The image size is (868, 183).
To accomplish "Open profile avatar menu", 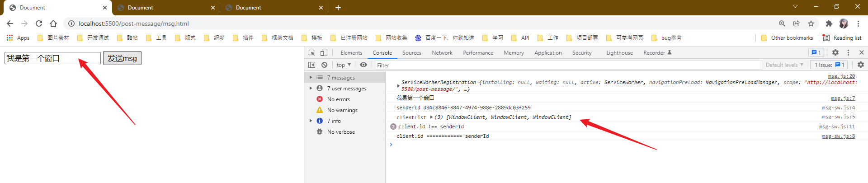I will pyautogui.click(x=844, y=23).
